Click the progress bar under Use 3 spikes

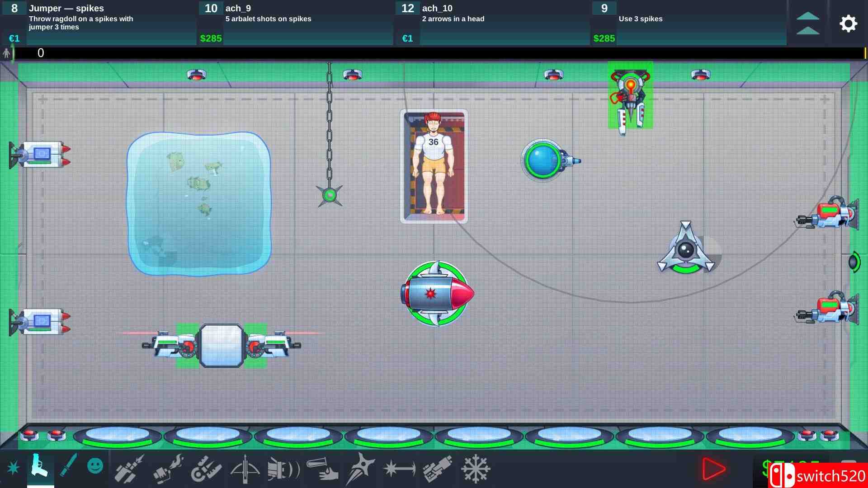pyautogui.click(x=701, y=38)
